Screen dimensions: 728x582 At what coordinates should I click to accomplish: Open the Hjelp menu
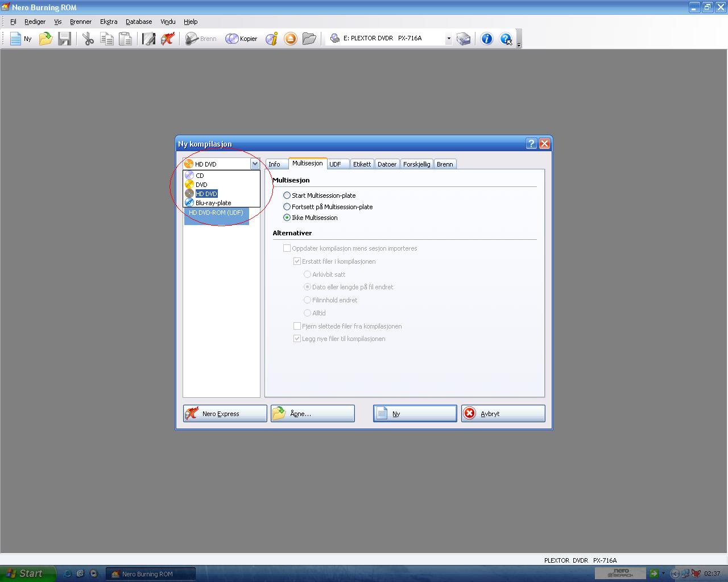pos(191,22)
